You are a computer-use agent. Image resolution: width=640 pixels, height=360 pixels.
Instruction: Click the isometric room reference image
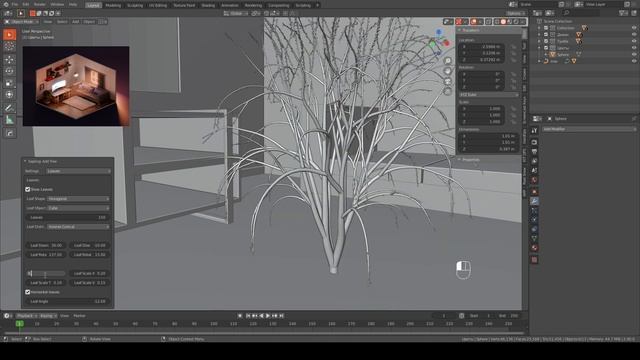(x=76, y=86)
